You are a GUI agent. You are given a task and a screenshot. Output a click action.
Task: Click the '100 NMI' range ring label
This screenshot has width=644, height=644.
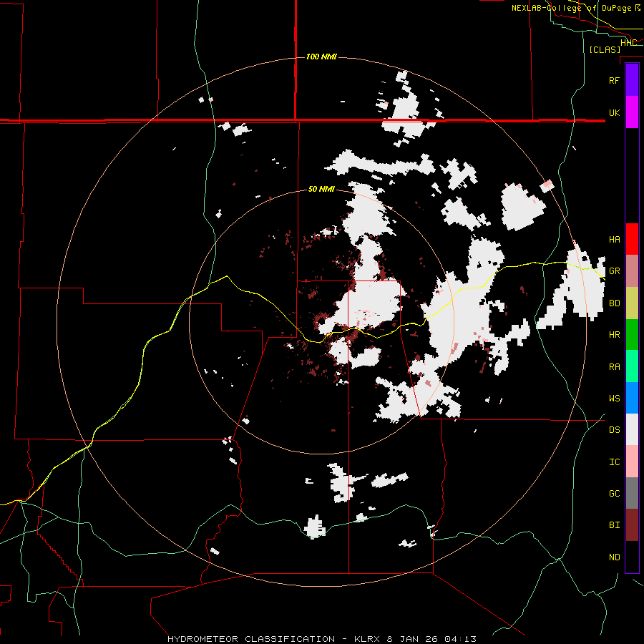(321, 57)
